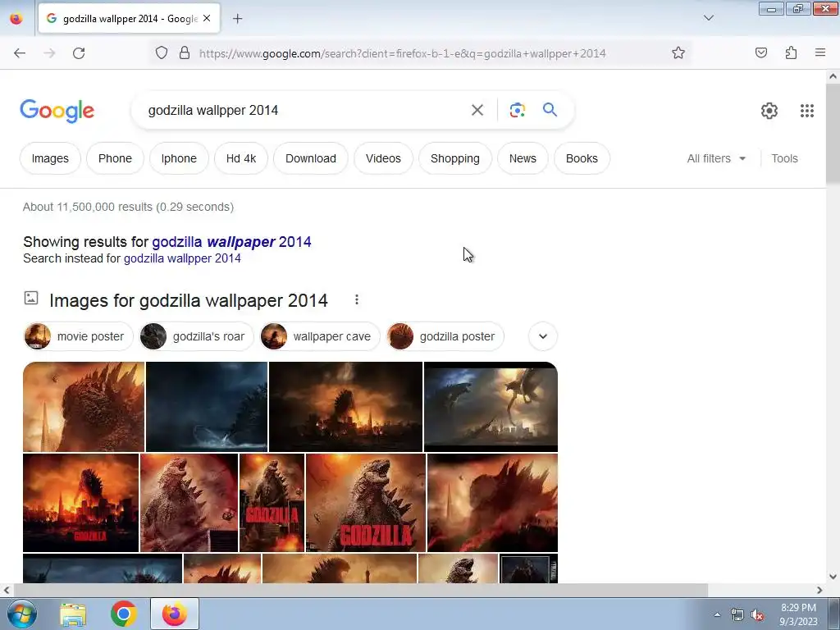Clear the search box with X
Screen dimensions: 840x630
point(477,111)
